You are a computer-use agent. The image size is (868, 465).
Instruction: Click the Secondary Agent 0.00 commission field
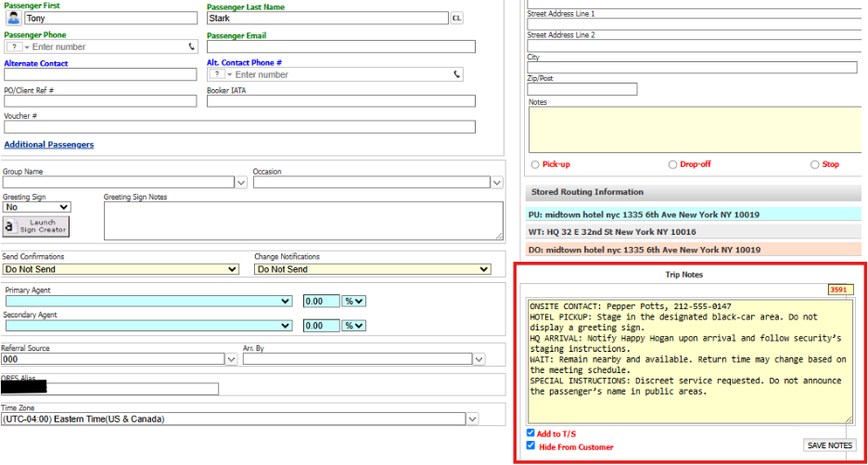point(321,326)
